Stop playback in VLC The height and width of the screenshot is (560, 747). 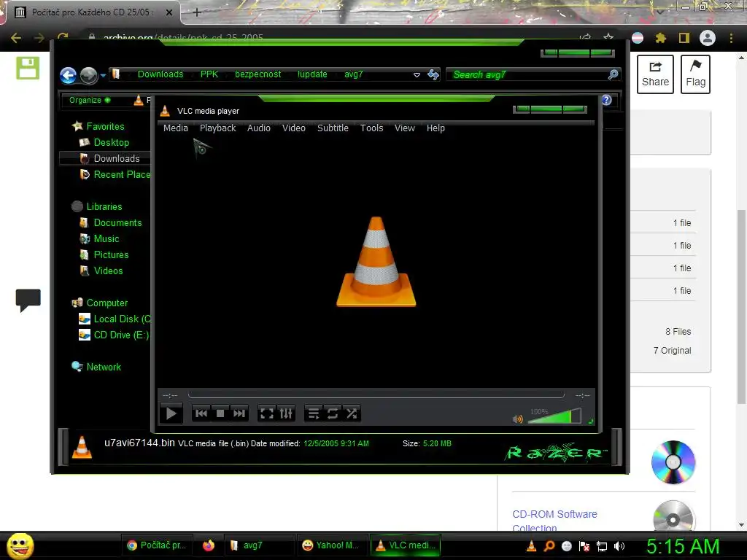[x=220, y=413]
